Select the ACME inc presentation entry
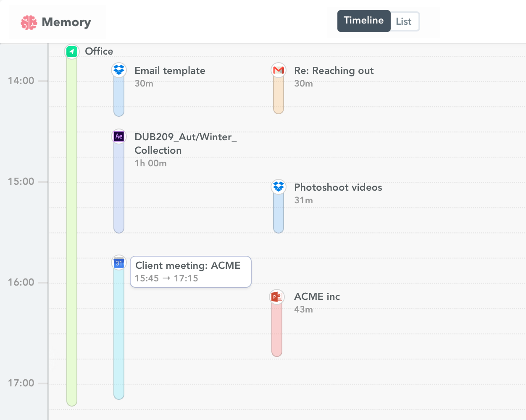 (317, 297)
